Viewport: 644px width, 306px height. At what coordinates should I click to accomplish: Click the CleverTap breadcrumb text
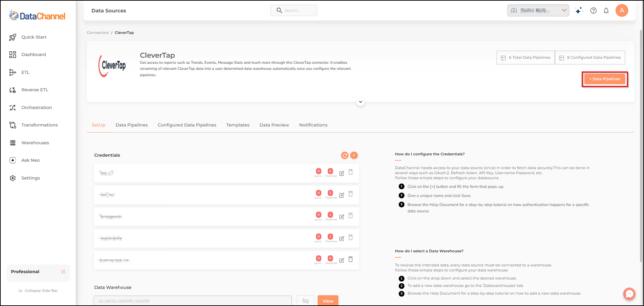point(124,33)
